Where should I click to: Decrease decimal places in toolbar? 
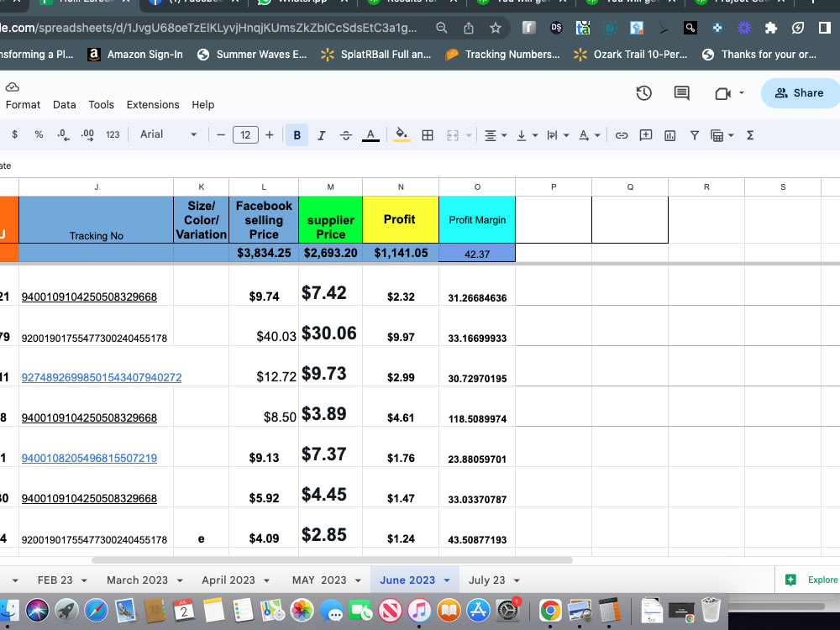63,135
